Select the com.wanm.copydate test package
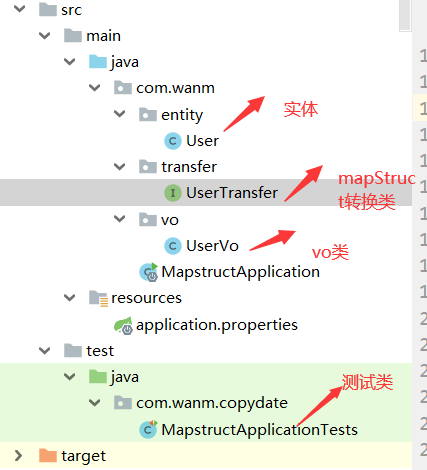Image resolution: width=427 pixels, height=470 pixels. tap(212, 403)
